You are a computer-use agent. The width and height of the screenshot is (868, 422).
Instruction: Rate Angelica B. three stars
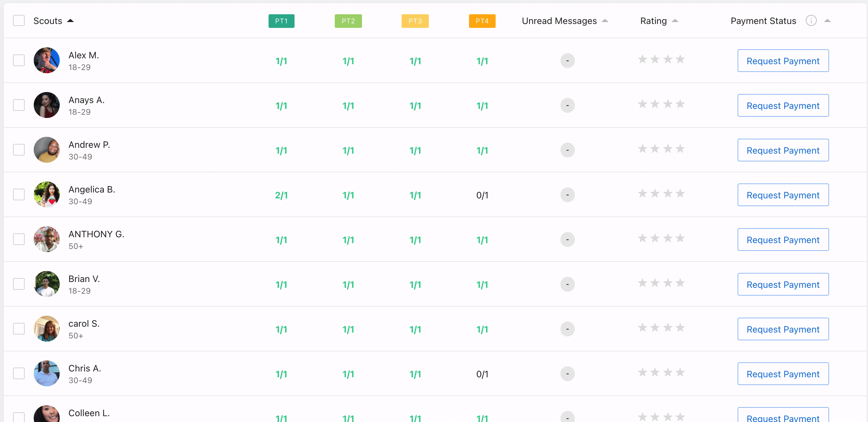pyautogui.click(x=668, y=193)
